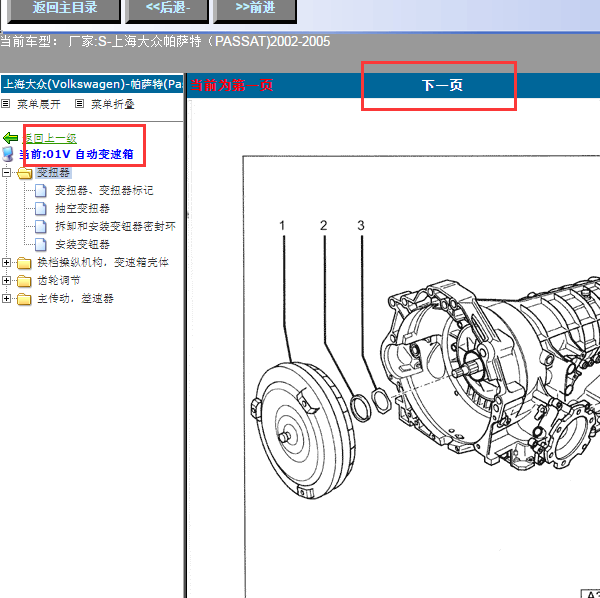Click the page icon next to 抽空变扭器
The image size is (600, 598).
(41, 209)
